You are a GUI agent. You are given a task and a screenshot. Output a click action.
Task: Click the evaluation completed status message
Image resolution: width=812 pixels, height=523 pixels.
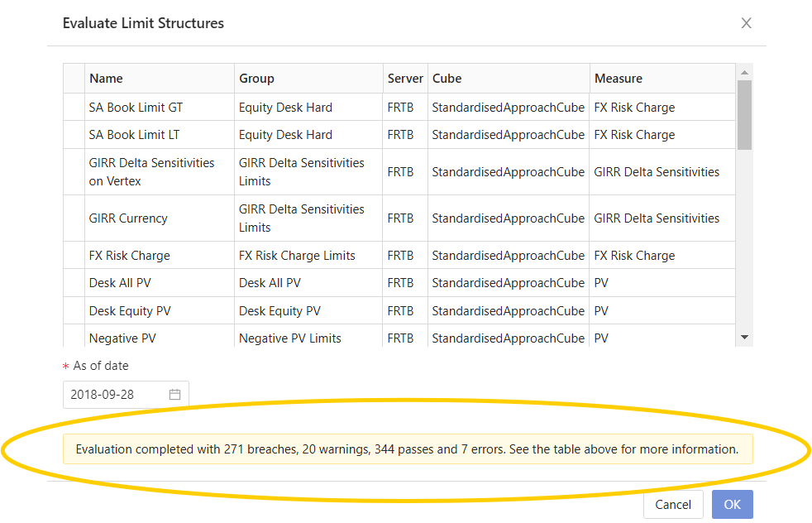coord(407,449)
